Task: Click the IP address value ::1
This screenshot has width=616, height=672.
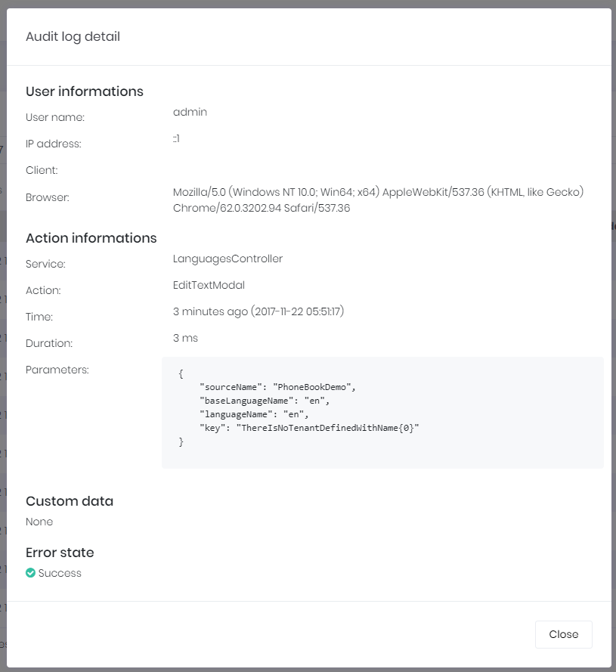Action: [175, 138]
